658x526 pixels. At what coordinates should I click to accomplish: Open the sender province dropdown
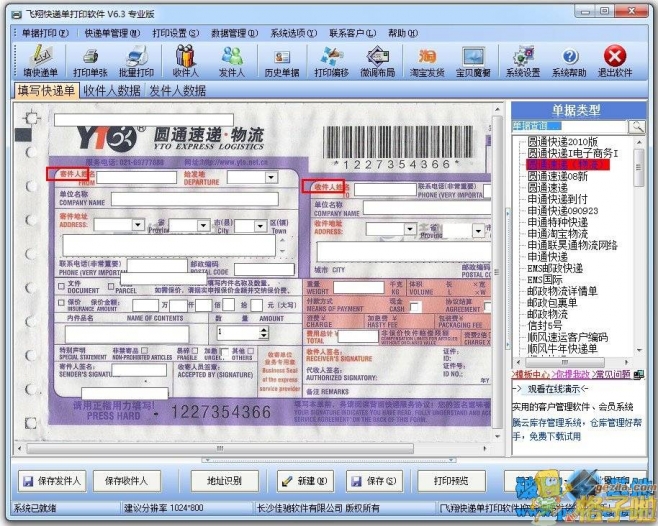(x=138, y=225)
